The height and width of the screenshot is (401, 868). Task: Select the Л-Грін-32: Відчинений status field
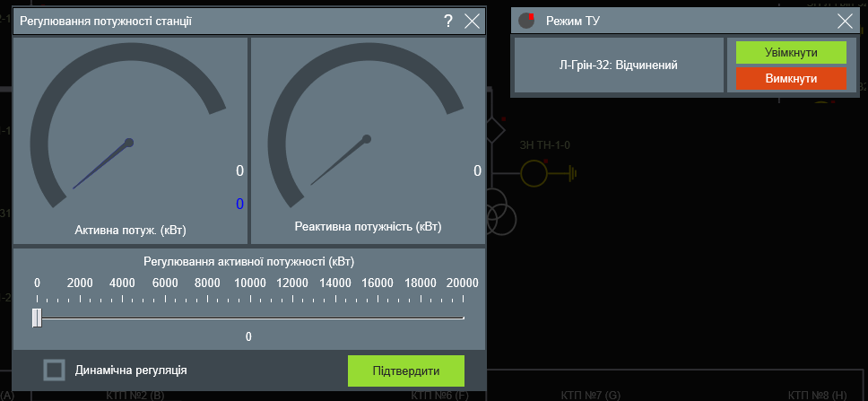[x=618, y=65]
